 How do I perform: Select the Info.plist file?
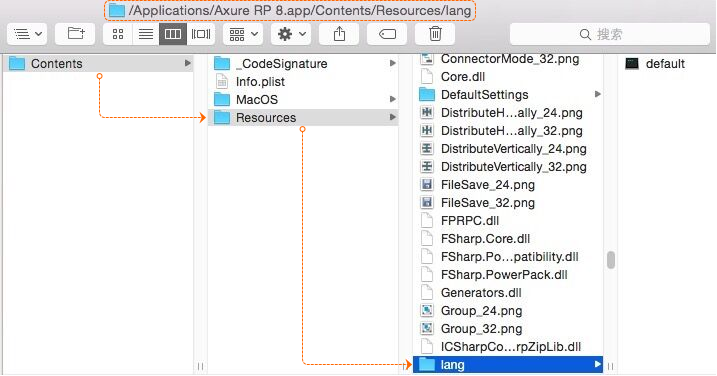click(303, 81)
